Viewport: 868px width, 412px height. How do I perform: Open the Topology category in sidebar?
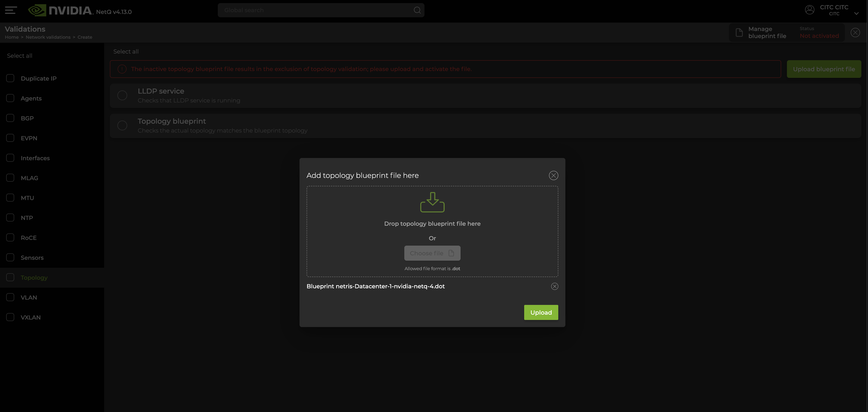pyautogui.click(x=34, y=278)
